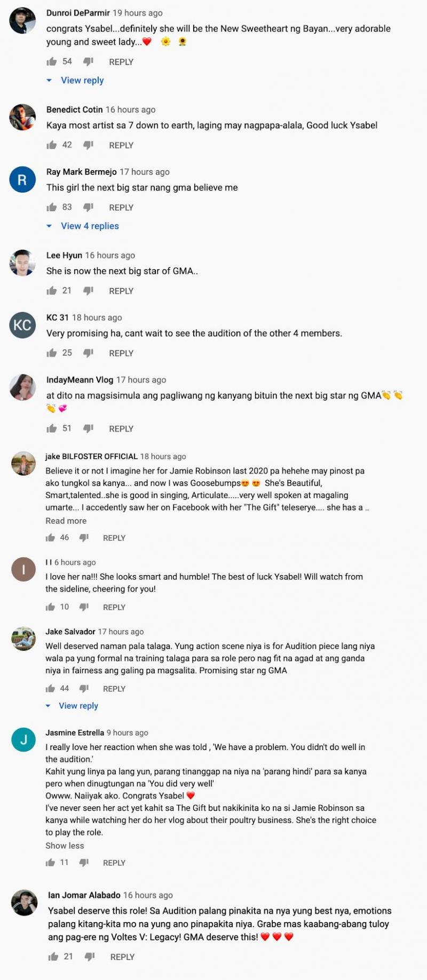Like KC 31's comment
The image size is (427, 980).
[x=52, y=353]
